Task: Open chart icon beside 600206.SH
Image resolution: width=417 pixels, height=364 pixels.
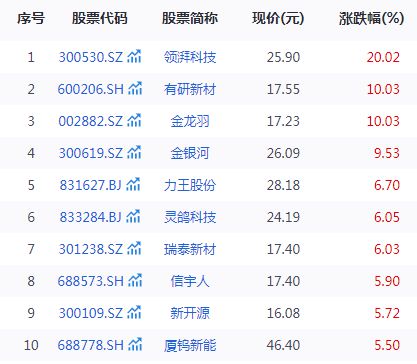Action: [135, 88]
